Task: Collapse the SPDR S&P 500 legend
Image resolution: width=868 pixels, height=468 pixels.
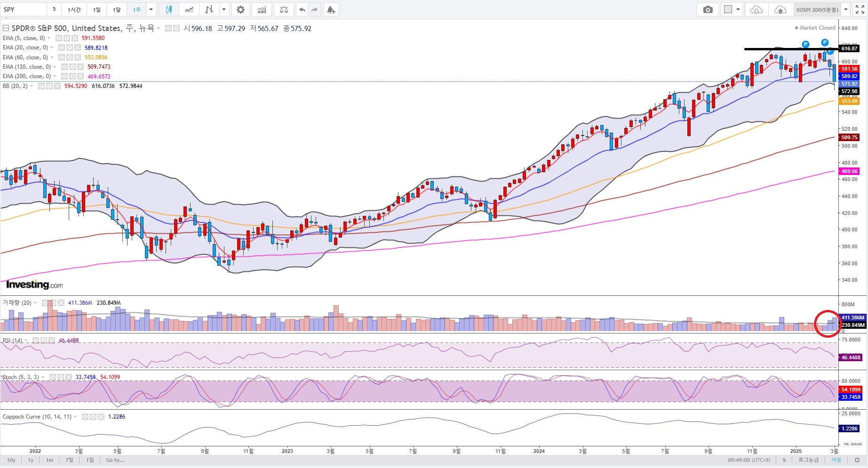Action: coord(6,29)
